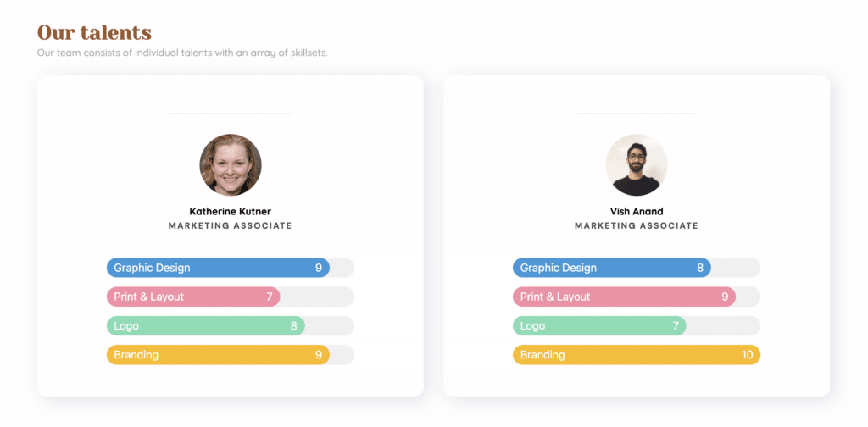Click Vish Anand's full Branding bar

coord(637,354)
